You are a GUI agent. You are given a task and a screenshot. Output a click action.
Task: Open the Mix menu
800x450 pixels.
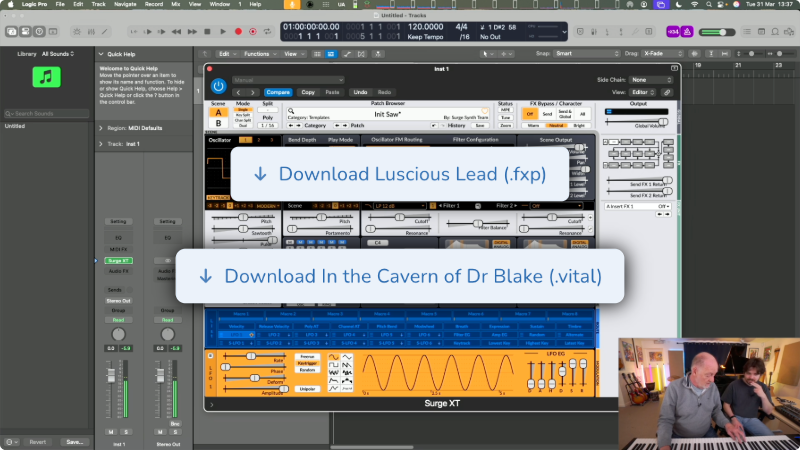click(176, 4)
